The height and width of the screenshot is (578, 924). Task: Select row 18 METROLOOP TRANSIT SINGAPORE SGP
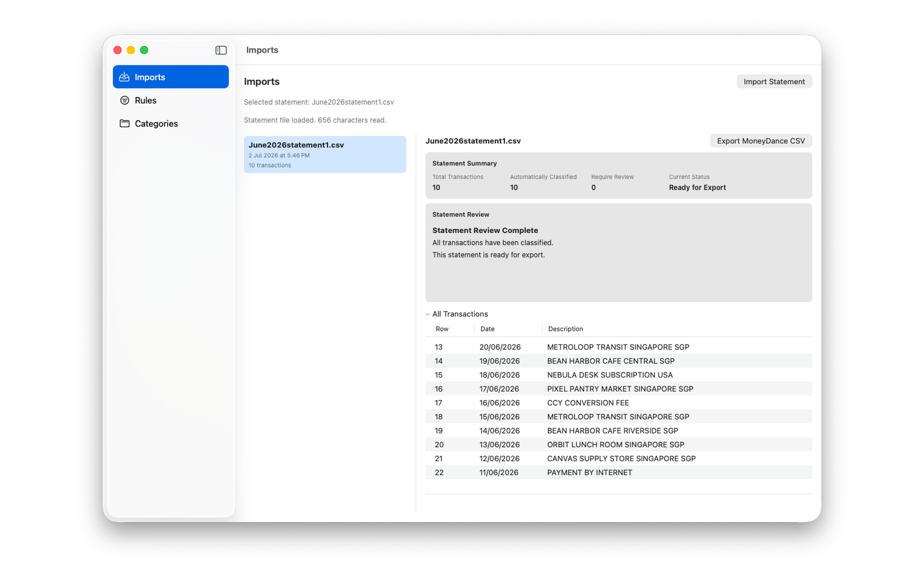619,417
